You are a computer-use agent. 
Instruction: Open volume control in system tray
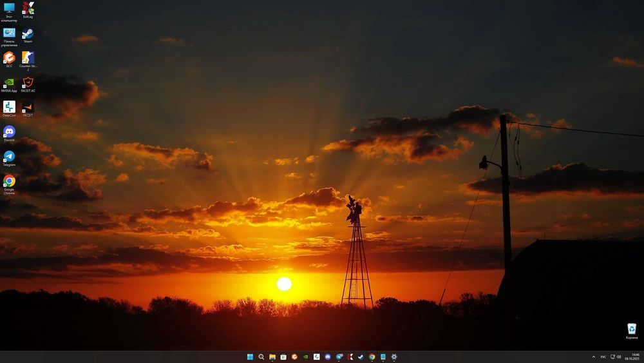(618, 357)
